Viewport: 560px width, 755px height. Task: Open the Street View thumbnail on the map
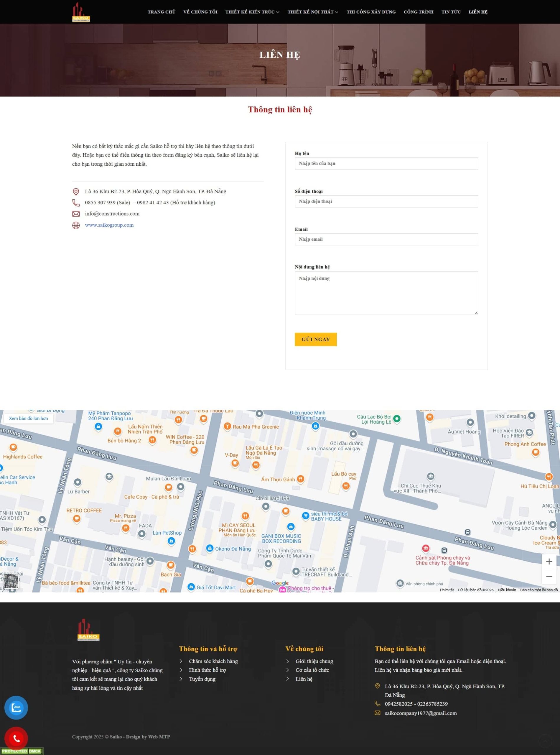(11, 581)
